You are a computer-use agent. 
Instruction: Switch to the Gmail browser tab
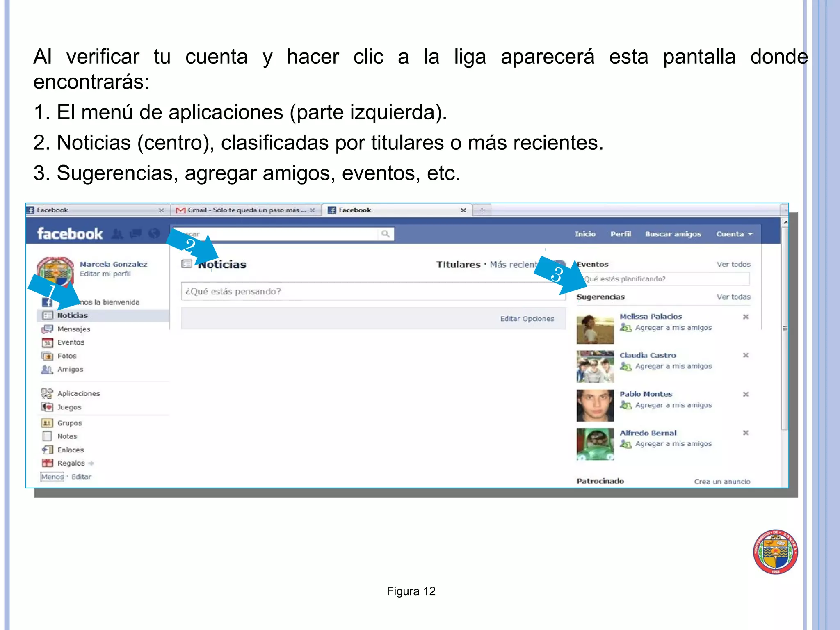pos(245,210)
